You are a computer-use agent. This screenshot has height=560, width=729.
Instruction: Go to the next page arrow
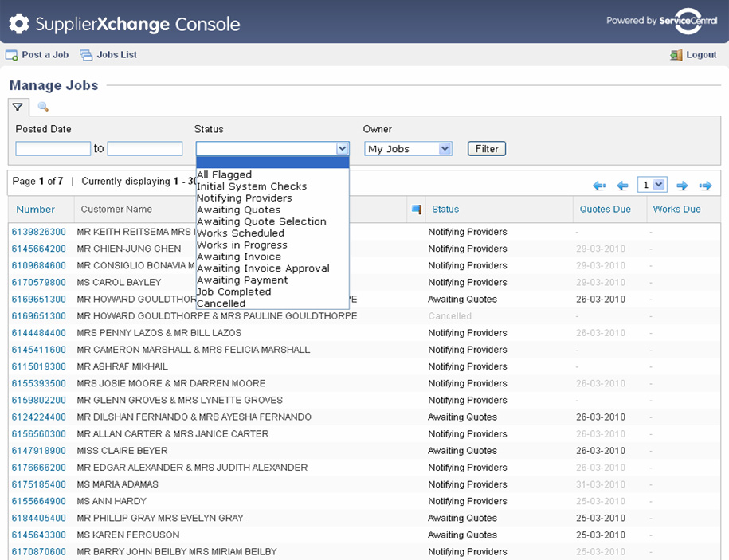[682, 186]
